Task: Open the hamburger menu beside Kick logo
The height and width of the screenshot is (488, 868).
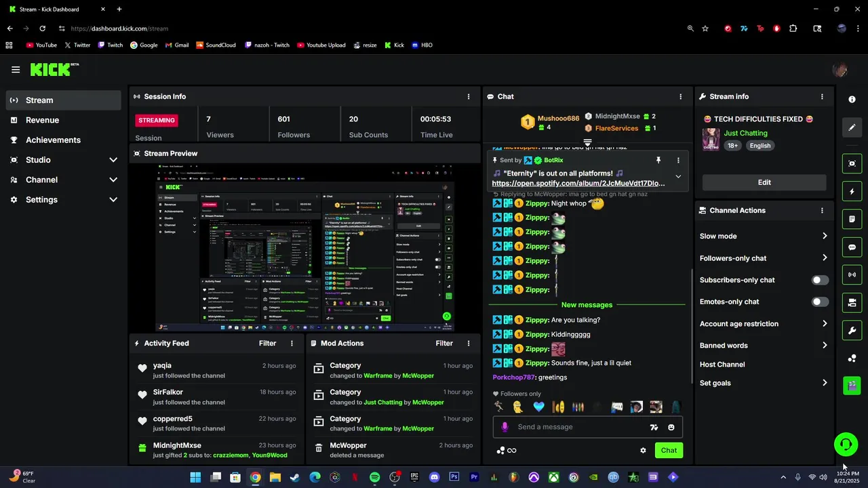Action: [16, 69]
